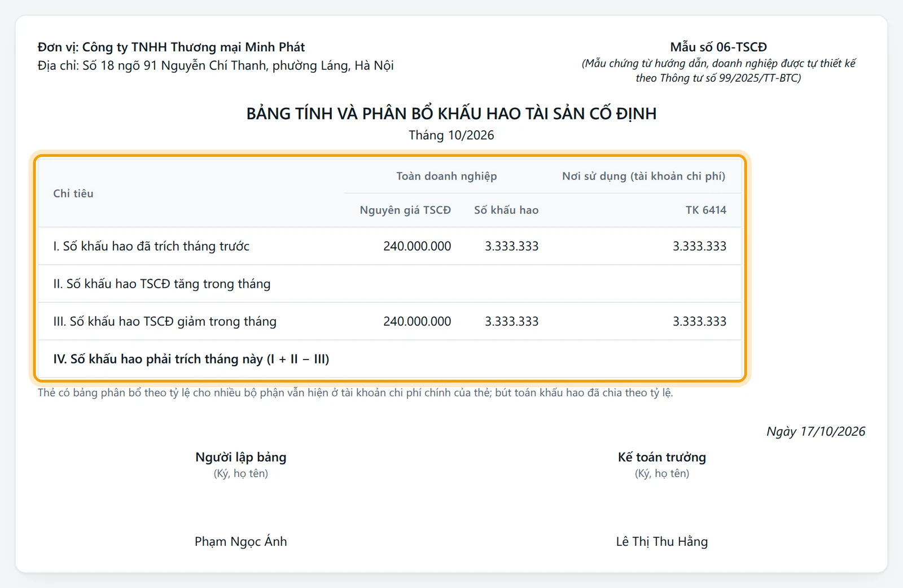Click Số khấu hao 3.333.333 in row I

click(512, 246)
